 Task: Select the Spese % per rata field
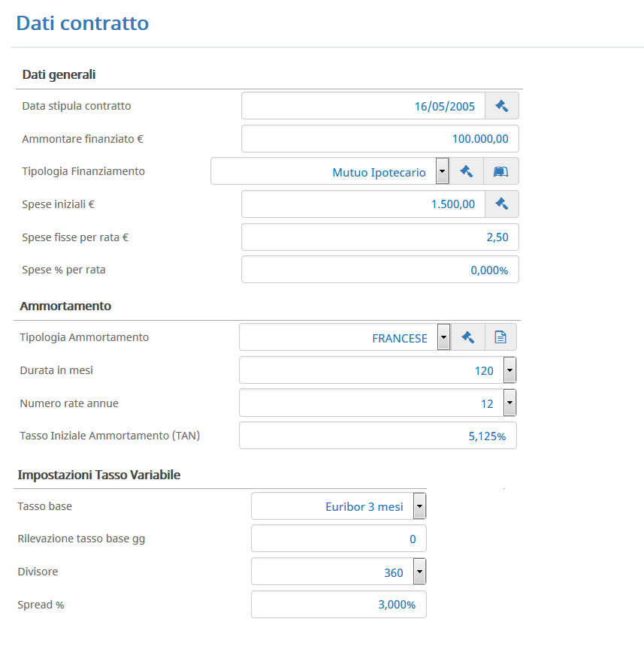[380, 270]
